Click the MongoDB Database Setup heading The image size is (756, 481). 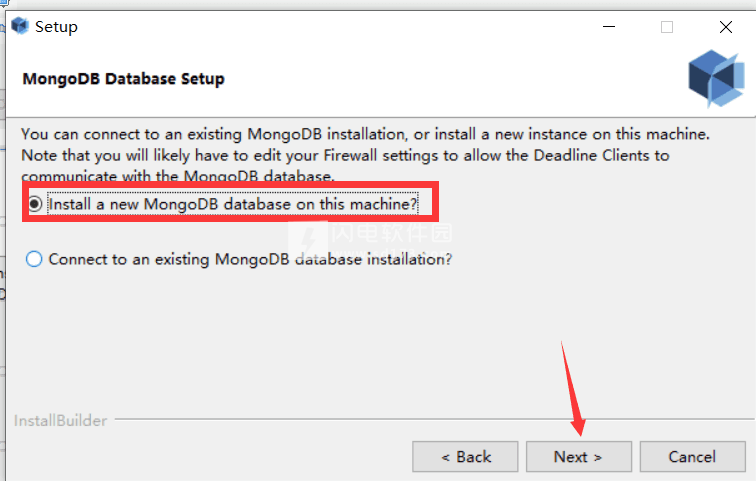(123, 79)
